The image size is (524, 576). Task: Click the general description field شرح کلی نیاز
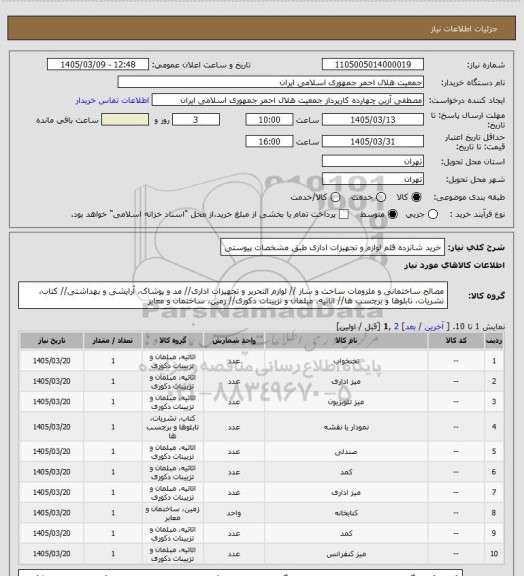point(333,248)
